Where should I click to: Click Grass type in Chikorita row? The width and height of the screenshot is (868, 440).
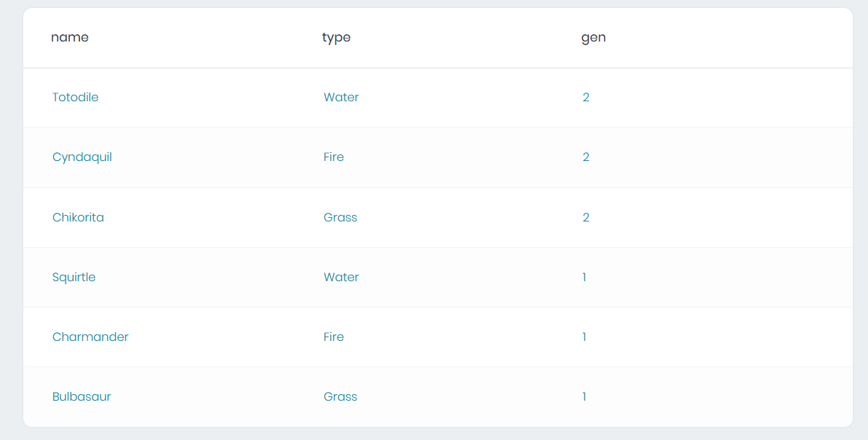tap(340, 217)
